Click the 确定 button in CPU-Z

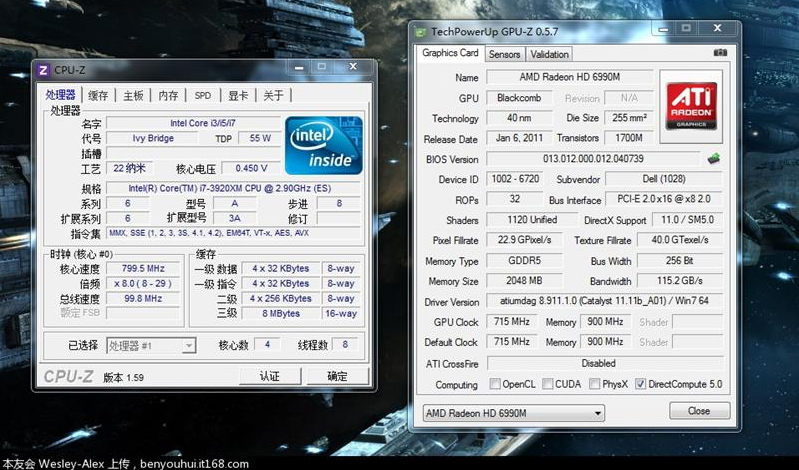[x=337, y=376]
